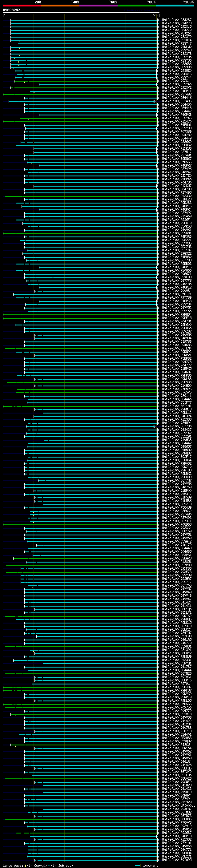Click the cyan ~100% identity legend segment
The width and height of the screenshot is (197, 868).
175,6
